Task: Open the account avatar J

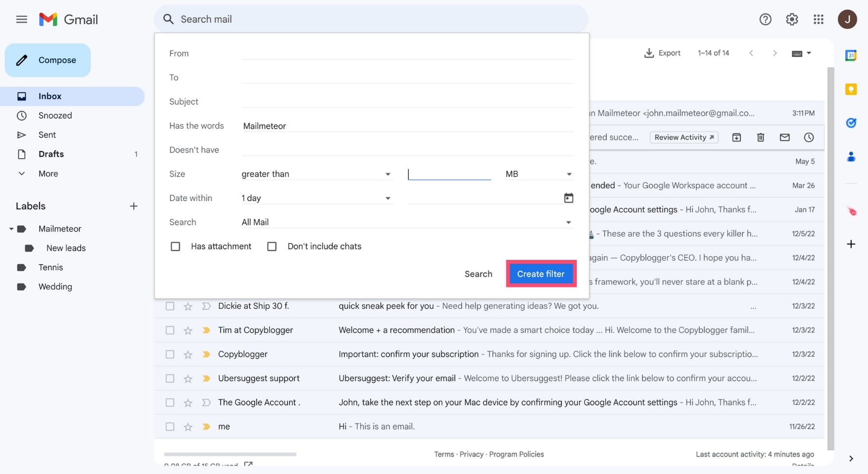Action: click(847, 19)
